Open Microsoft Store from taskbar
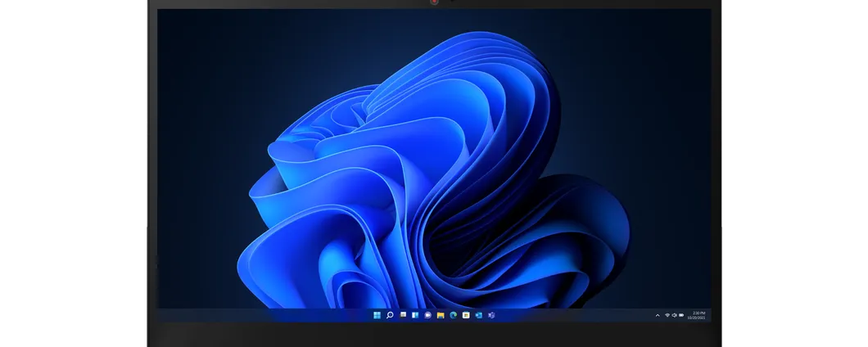 (466, 315)
